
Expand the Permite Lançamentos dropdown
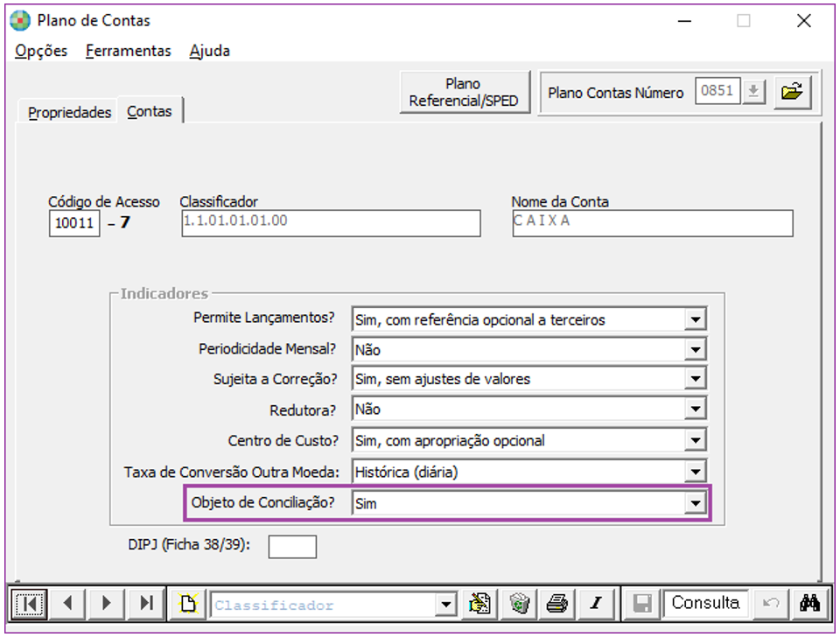[x=696, y=320]
